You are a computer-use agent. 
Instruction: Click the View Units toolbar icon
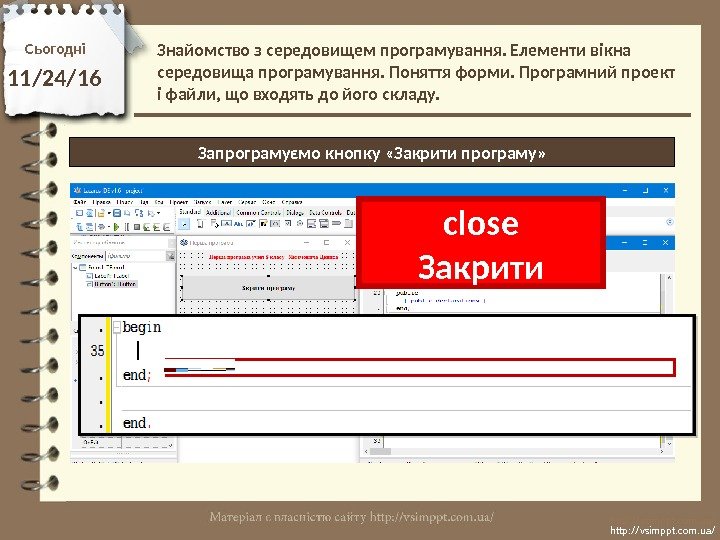79,226
